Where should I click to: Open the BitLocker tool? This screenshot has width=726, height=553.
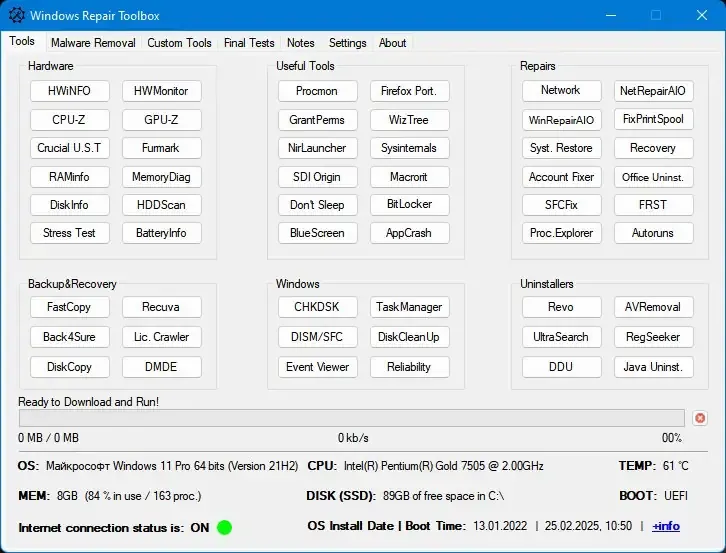tap(409, 204)
